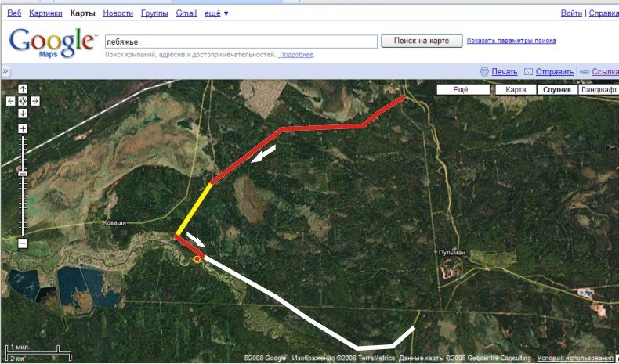Open the Ещё… map layers dropdown

463,89
